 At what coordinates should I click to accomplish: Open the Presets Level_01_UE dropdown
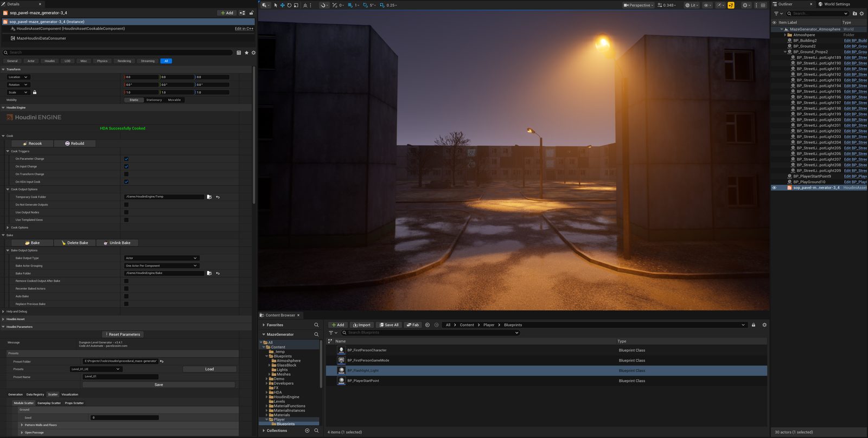(x=95, y=369)
